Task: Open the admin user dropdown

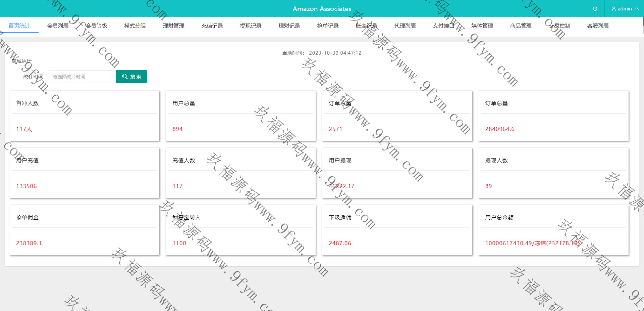Action: pos(625,9)
